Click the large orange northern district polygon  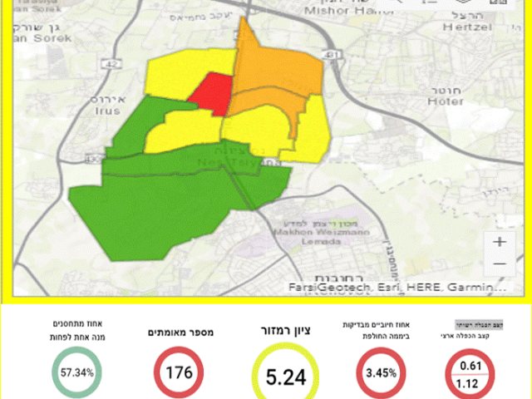pos(275,66)
